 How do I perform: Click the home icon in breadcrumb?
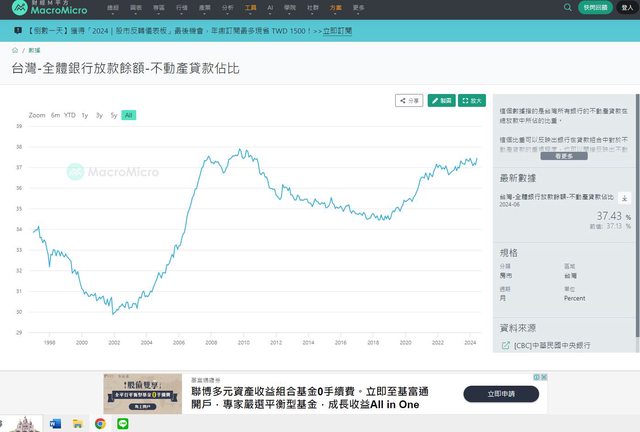(x=15, y=49)
